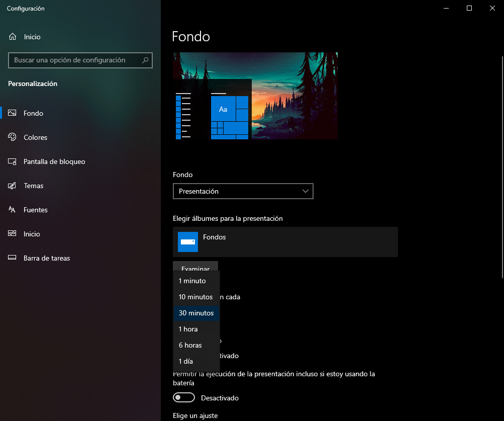Viewport: 504px width, 421px height.
Task: Click the settings search input field
Action: click(x=75, y=60)
